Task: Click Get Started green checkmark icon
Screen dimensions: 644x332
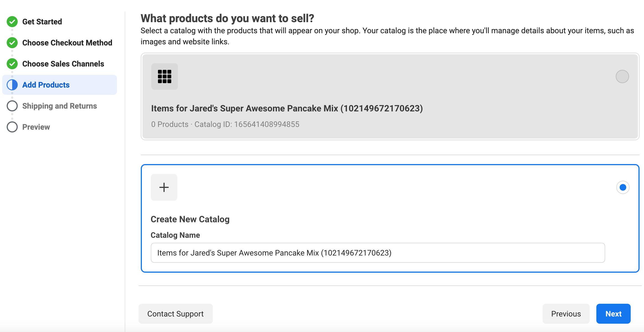Action: (12, 22)
